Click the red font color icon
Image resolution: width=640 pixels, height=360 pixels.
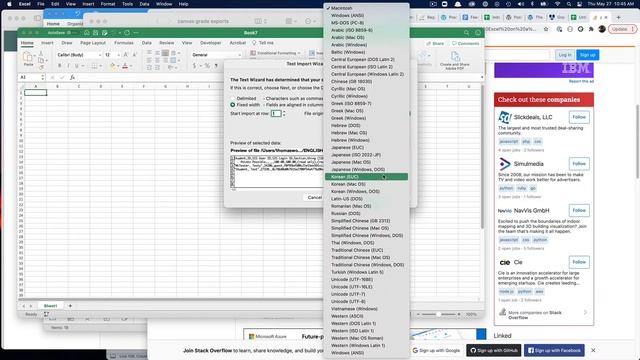pyautogui.click(x=125, y=66)
